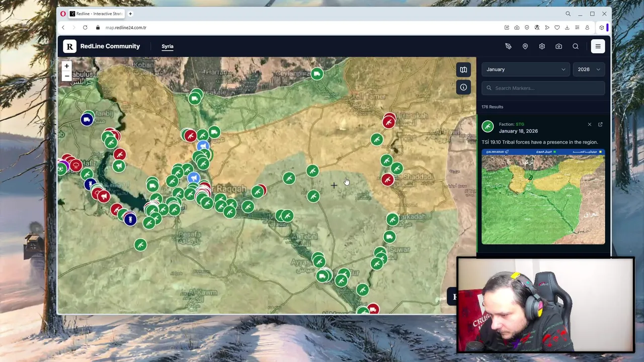Zoom out the map with minus button
The width and height of the screenshot is (644, 362).
[x=66, y=76]
